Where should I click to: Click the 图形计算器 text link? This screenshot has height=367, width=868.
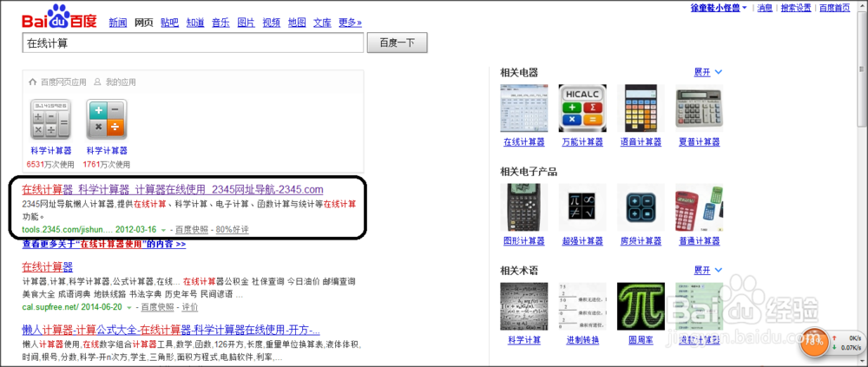tap(524, 241)
